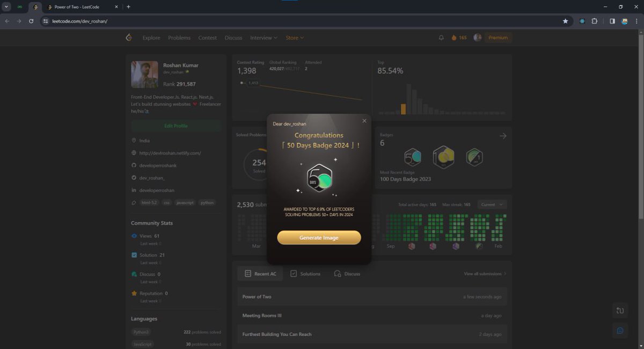The width and height of the screenshot is (644, 349).
Task: Click the profile picture of Roshan Kumar
Action: tap(144, 74)
